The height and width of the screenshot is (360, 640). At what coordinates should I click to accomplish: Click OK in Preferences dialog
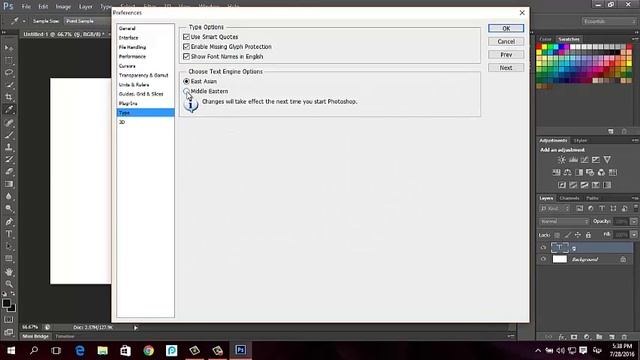506,28
